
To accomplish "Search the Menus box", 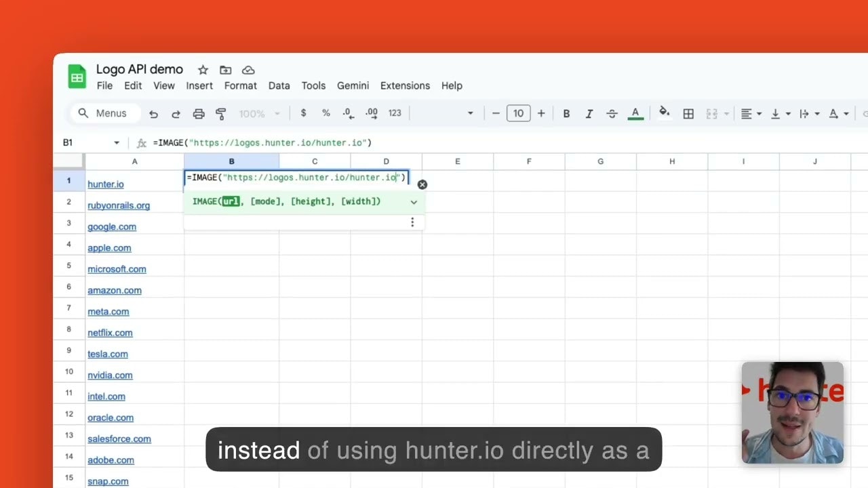I will coord(104,113).
